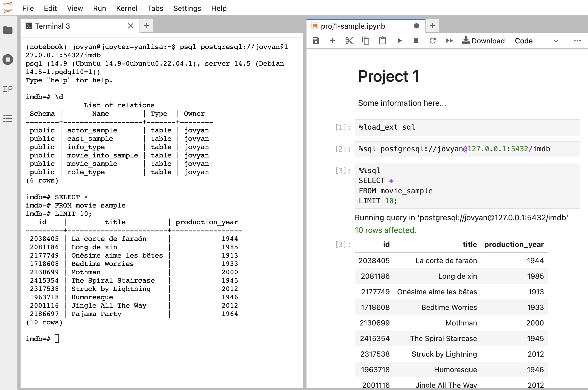Viewport: 588px width, 390px height.
Task: Click the %load_ext sql cell input
Action: 467,127
